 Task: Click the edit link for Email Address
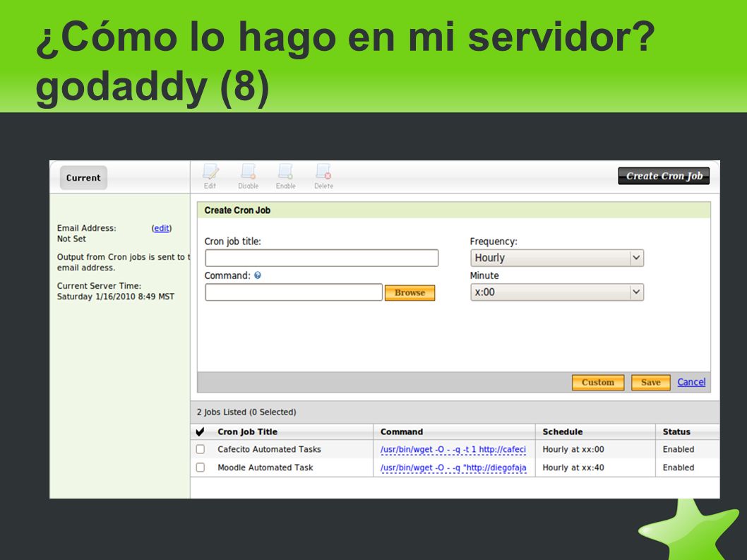[162, 228]
